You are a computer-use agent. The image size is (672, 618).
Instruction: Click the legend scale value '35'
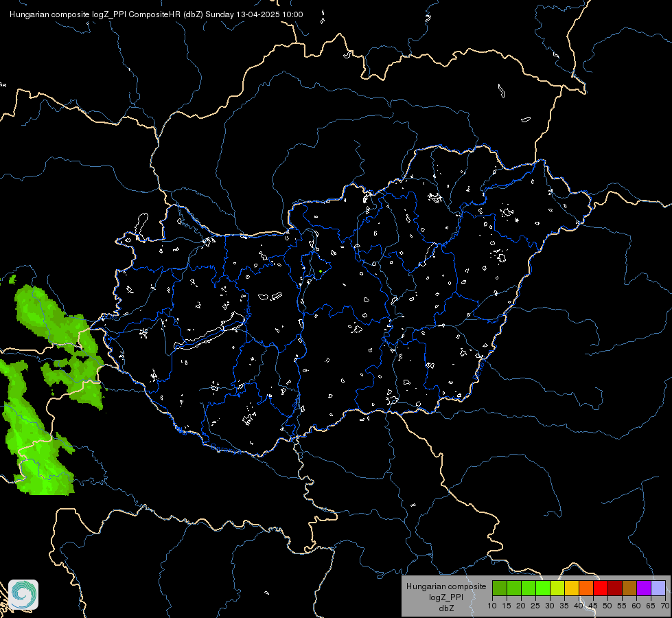pos(564,606)
